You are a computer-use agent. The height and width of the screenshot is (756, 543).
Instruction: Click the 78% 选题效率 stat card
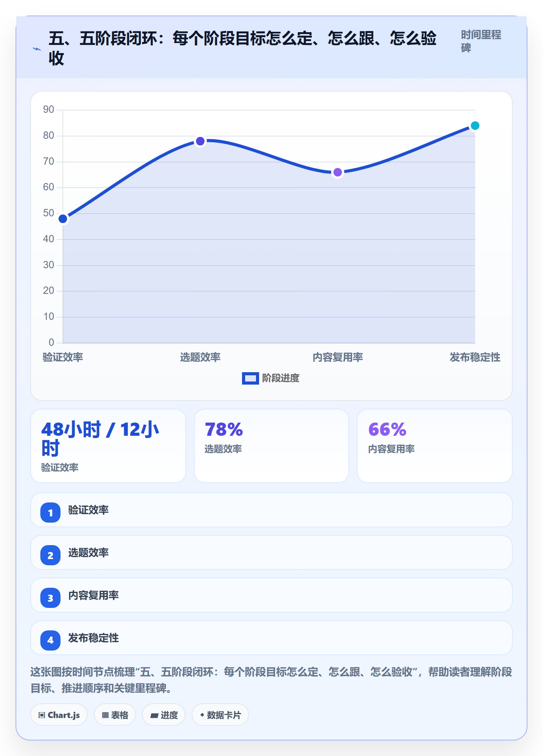tap(271, 446)
